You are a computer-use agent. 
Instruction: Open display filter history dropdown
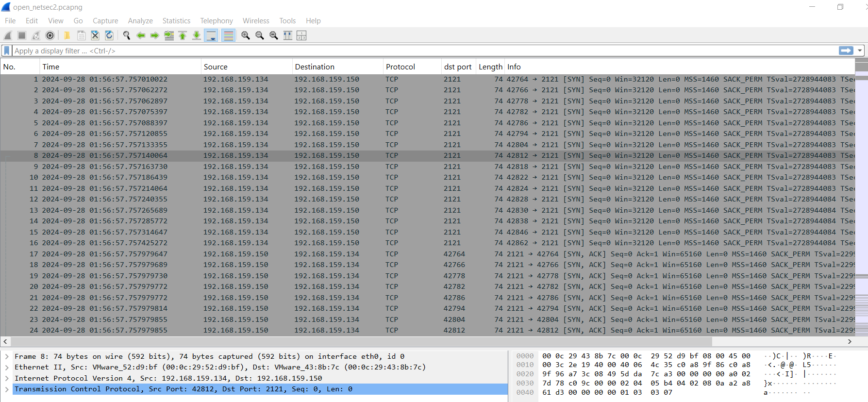(860, 50)
